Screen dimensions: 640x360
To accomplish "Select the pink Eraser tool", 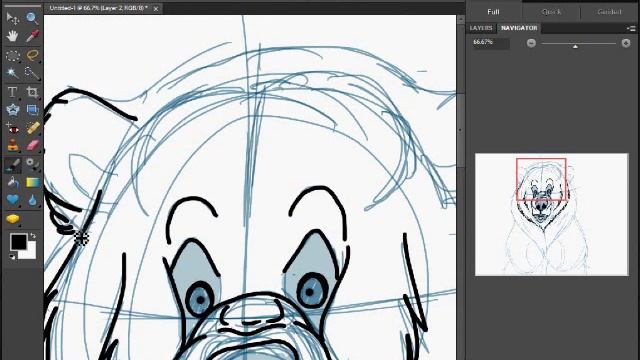I will click(32, 146).
